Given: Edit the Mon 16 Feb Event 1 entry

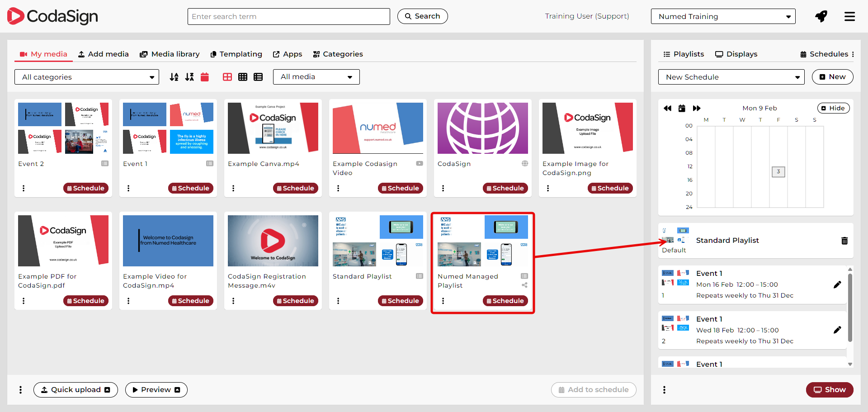Looking at the screenshot, I should 837,284.
